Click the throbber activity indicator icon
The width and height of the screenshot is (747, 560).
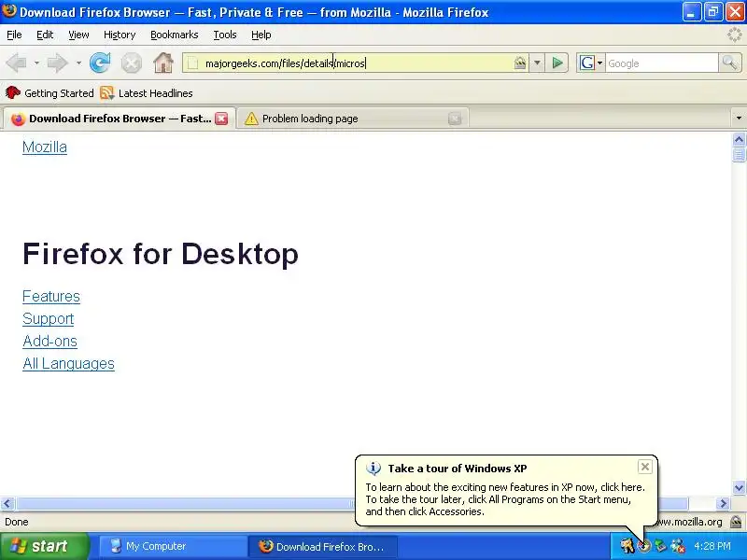(x=735, y=35)
